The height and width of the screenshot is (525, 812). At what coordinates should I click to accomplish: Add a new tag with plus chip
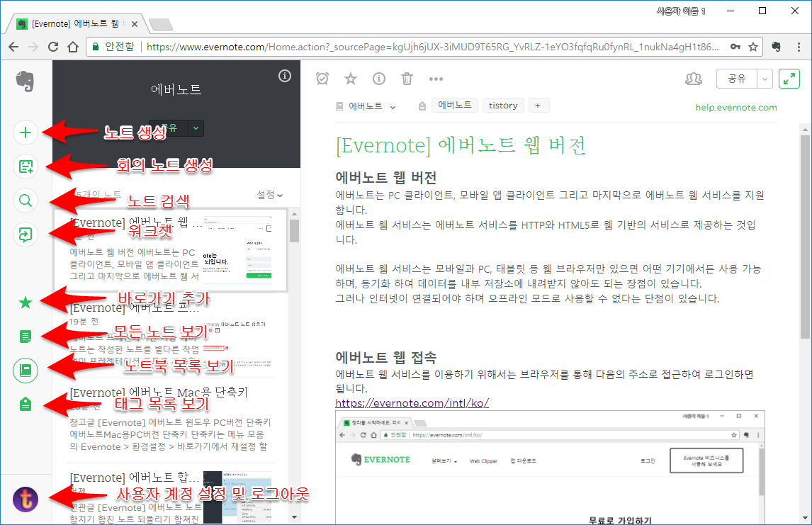(538, 105)
